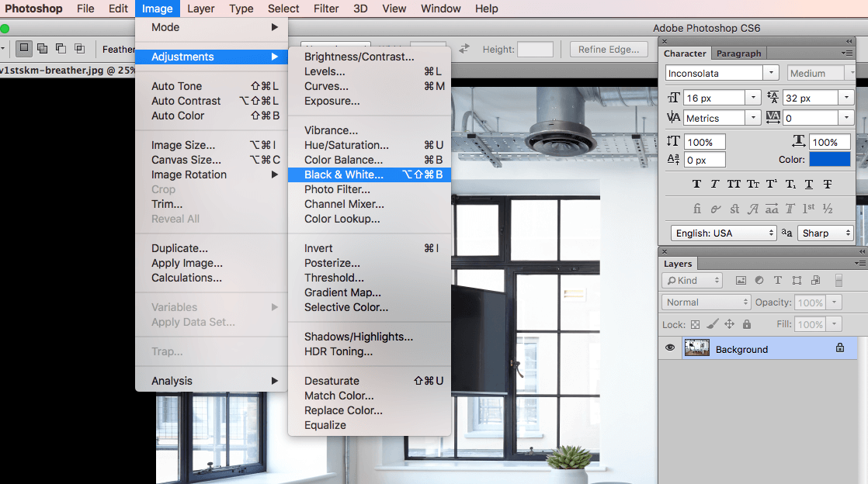Open English: USA language dropdown

pyautogui.click(x=724, y=233)
